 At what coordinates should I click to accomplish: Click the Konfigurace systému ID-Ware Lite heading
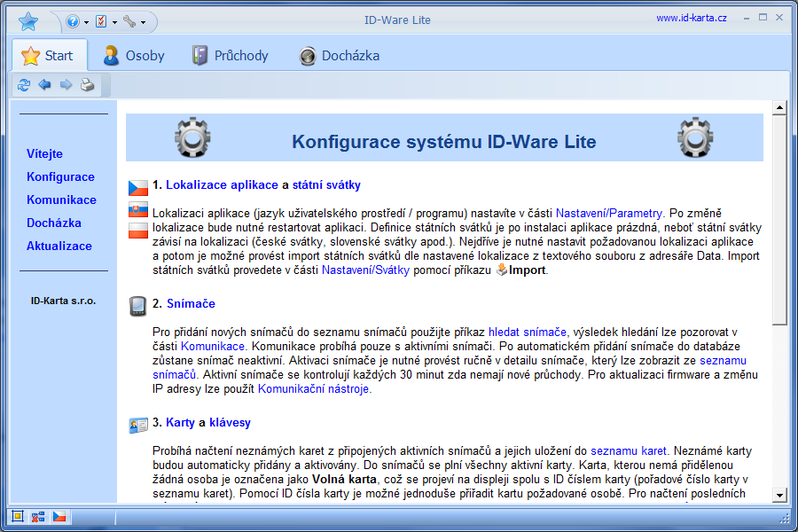(444, 142)
